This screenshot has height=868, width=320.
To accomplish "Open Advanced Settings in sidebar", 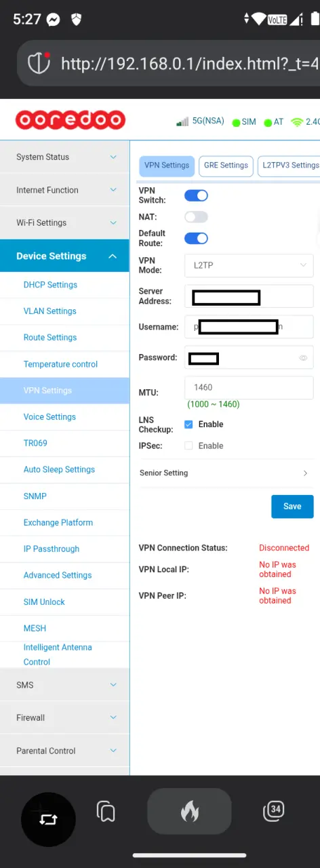I will [x=64, y=575].
